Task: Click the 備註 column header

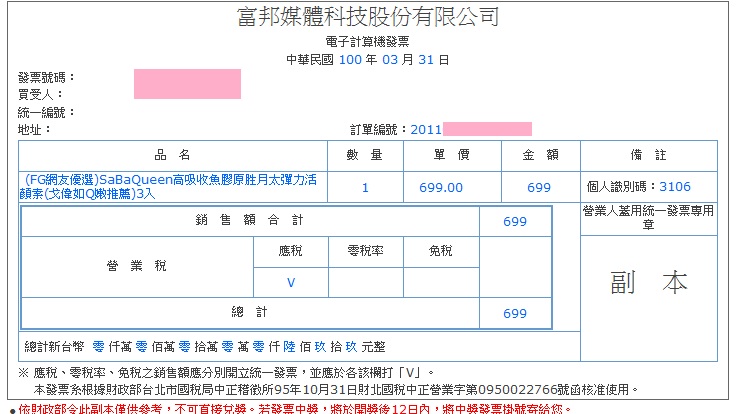Action: point(648,155)
